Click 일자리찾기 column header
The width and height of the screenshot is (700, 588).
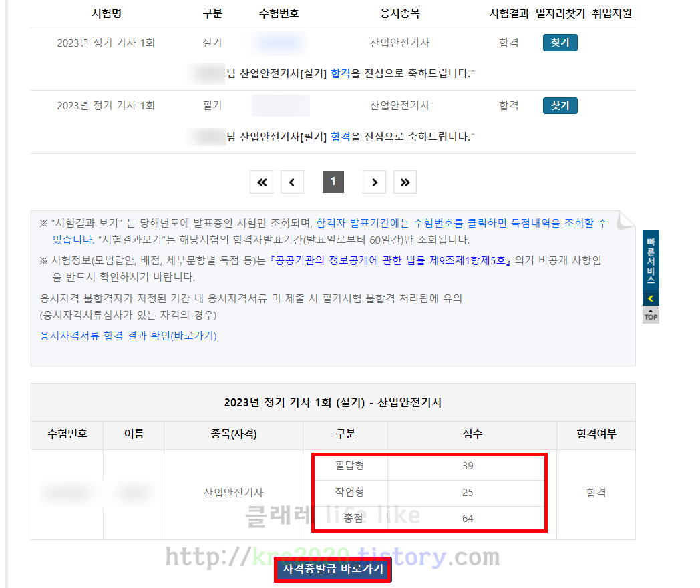point(560,13)
